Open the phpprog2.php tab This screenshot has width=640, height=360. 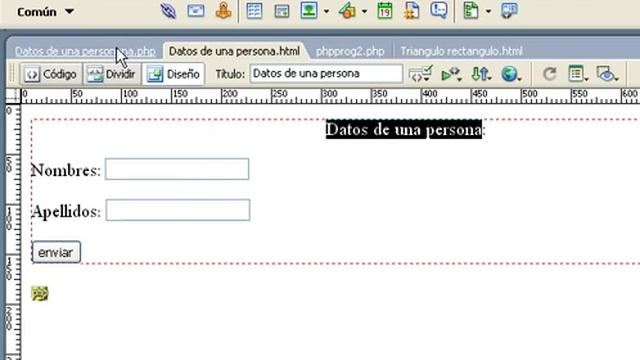[350, 51]
